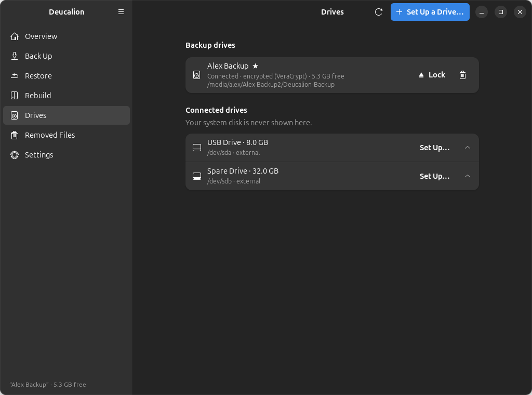Click the system disk never shown note
The width and height of the screenshot is (532, 395).
[x=249, y=123]
